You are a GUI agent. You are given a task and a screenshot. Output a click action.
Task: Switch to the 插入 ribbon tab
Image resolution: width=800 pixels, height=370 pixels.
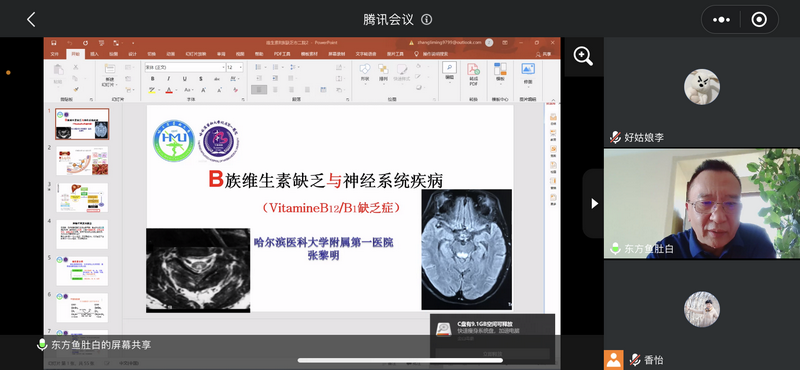point(94,54)
